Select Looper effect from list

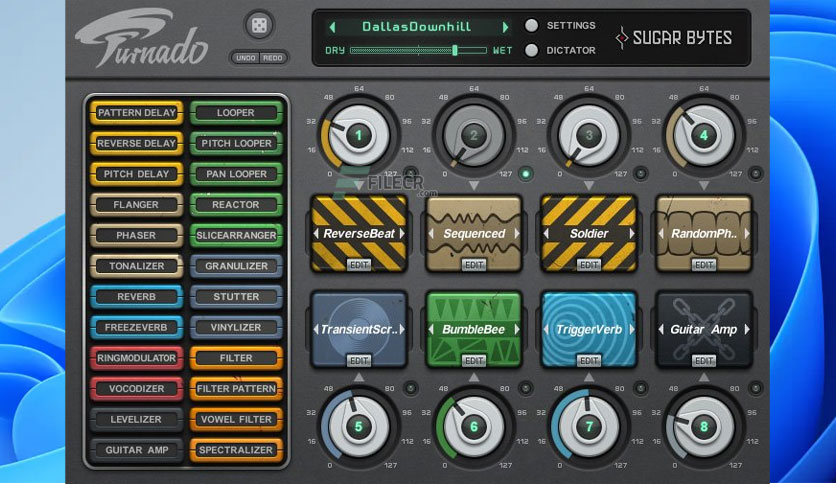tap(236, 112)
